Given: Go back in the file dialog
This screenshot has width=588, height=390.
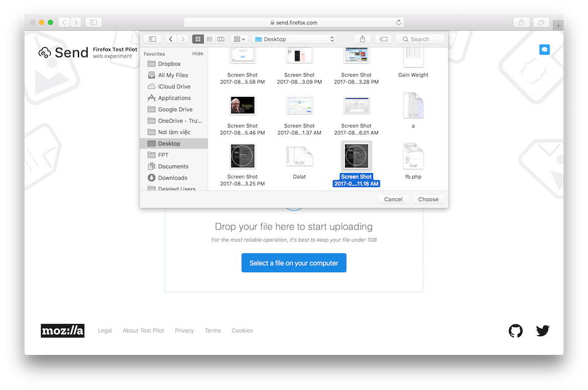Looking at the screenshot, I should (171, 39).
